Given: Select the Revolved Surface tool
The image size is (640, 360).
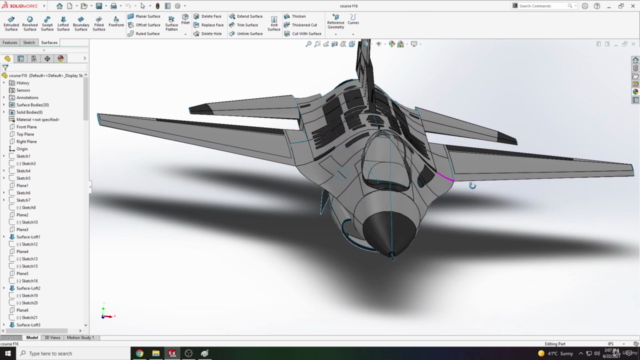Looking at the screenshot, I should 30,24.
